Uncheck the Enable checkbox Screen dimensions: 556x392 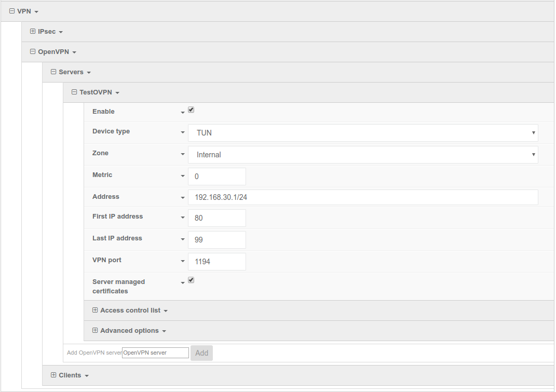(x=191, y=110)
